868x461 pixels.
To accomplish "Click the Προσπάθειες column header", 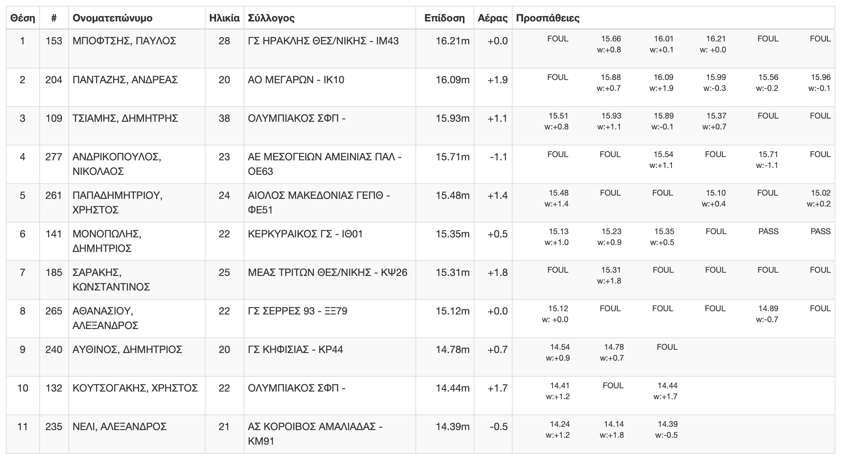I will tap(548, 18).
